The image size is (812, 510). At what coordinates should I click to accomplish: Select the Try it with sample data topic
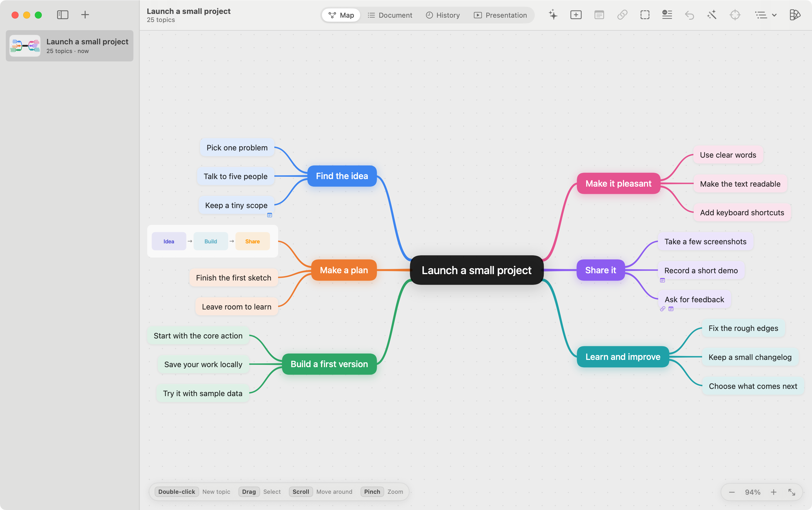coord(203,393)
